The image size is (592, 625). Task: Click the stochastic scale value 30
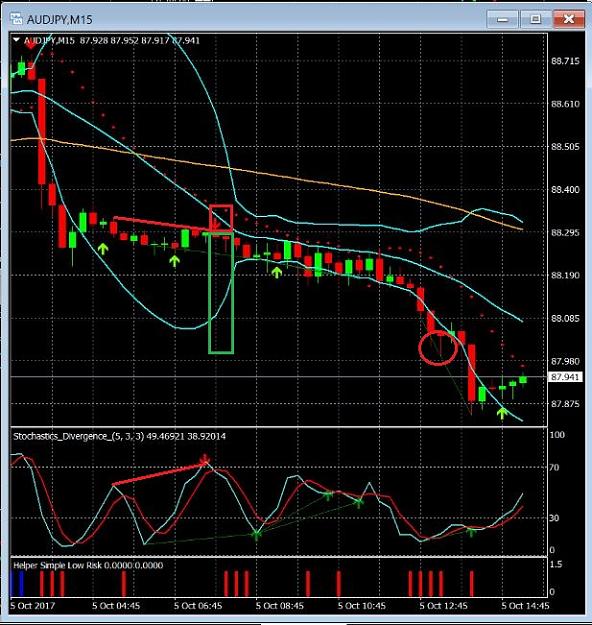click(x=555, y=518)
